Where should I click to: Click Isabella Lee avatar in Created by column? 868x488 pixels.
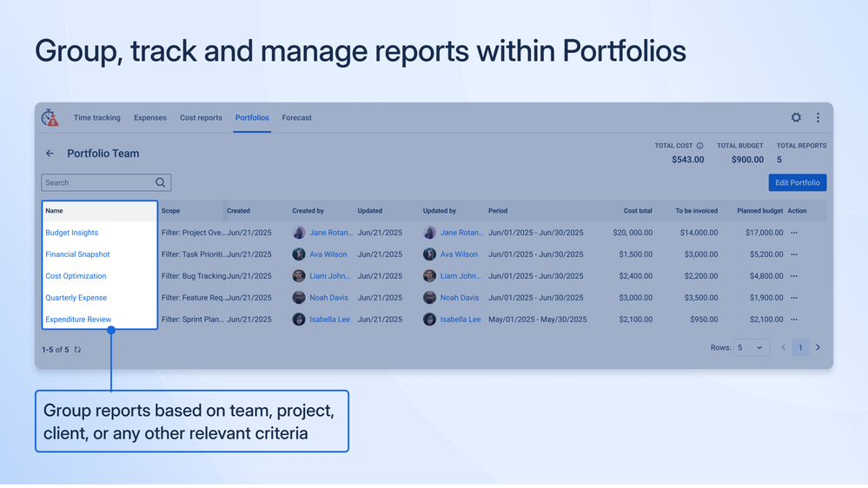(x=299, y=320)
